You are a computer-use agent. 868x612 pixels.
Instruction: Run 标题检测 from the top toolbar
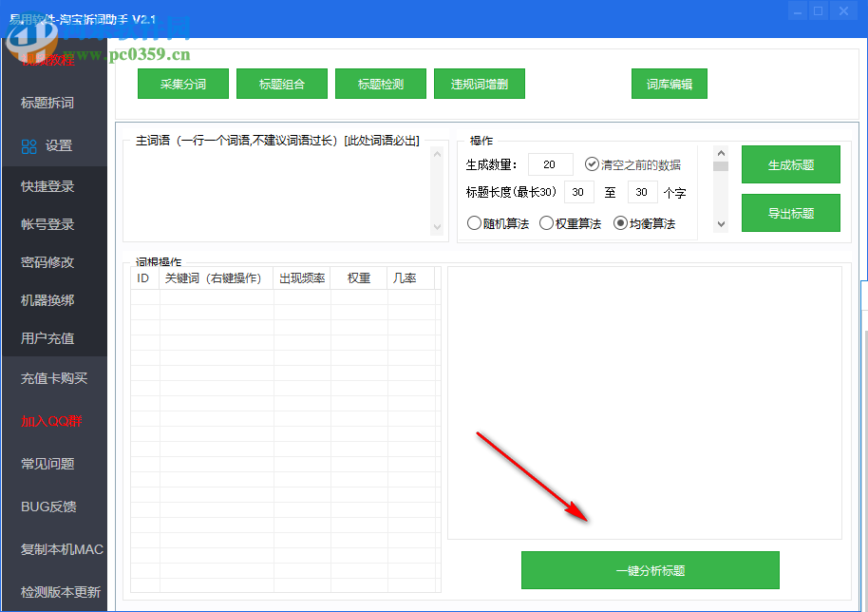(380, 83)
